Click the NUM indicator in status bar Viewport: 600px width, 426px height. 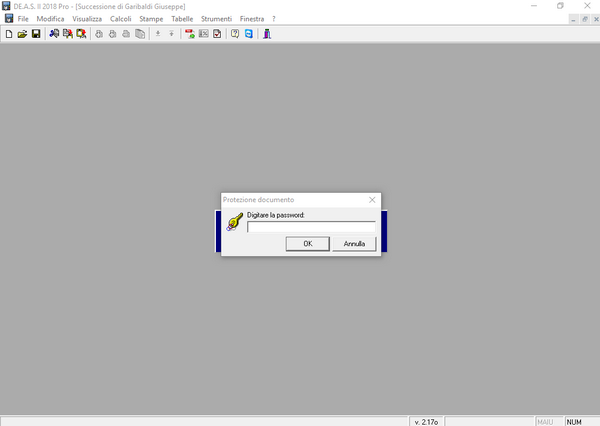tap(574, 422)
